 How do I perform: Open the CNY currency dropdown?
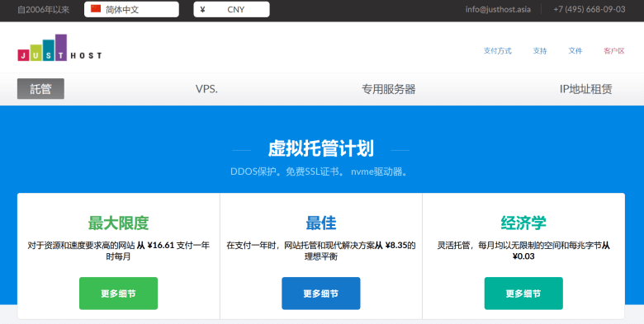(232, 9)
